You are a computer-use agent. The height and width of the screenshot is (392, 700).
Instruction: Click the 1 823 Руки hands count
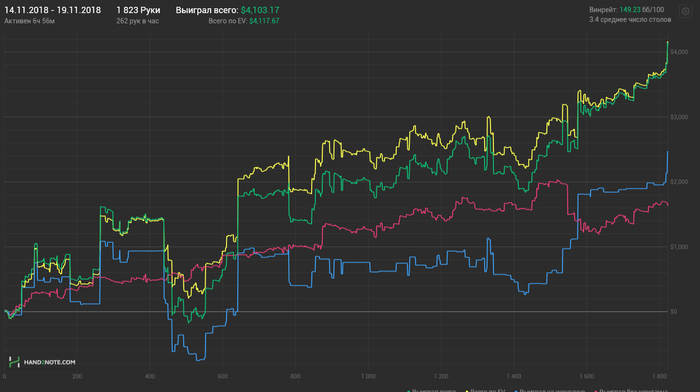coord(138,10)
